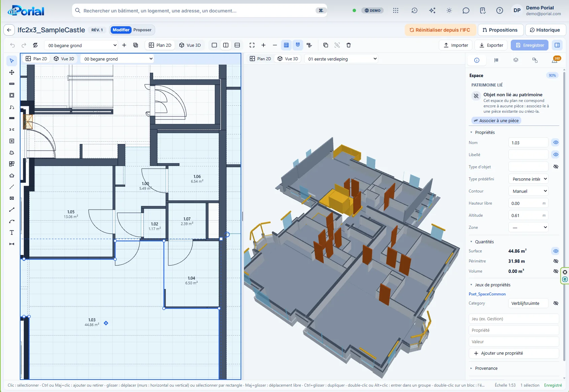The height and width of the screenshot is (392, 569).
Task: Select the single pane layout icon
Action: click(214, 45)
